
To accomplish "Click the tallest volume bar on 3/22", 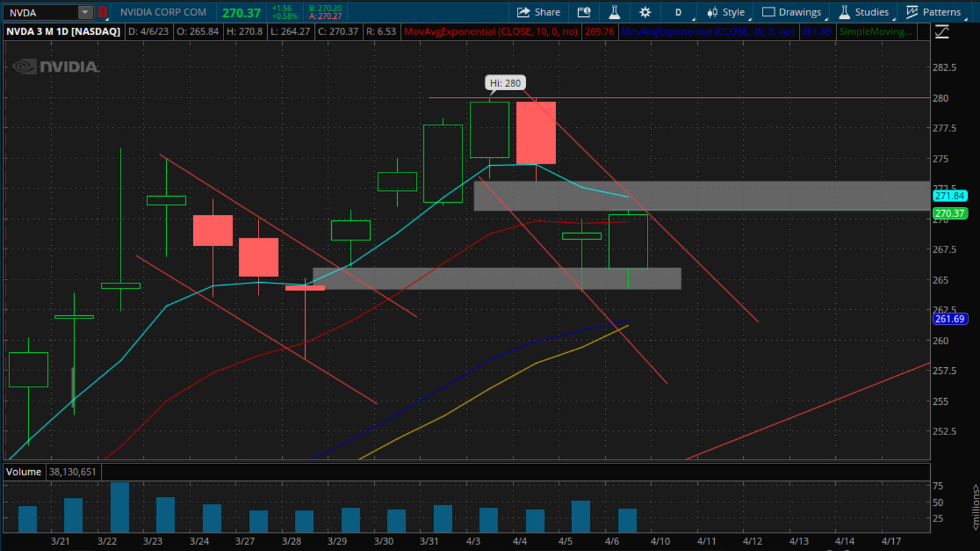I will (x=120, y=507).
